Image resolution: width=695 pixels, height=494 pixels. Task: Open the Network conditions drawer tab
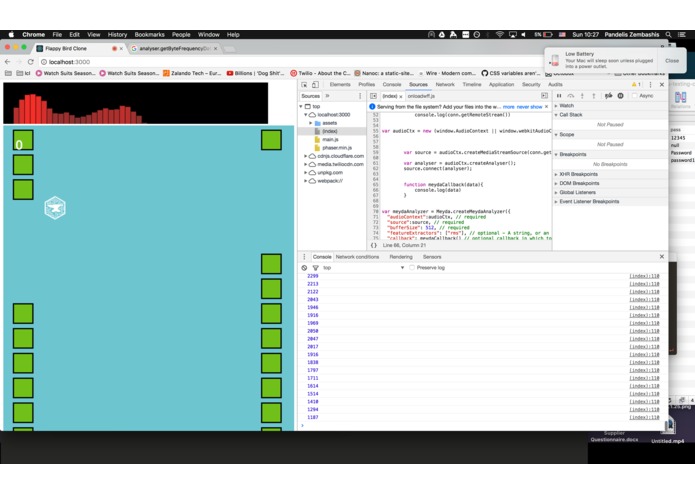[x=357, y=257]
